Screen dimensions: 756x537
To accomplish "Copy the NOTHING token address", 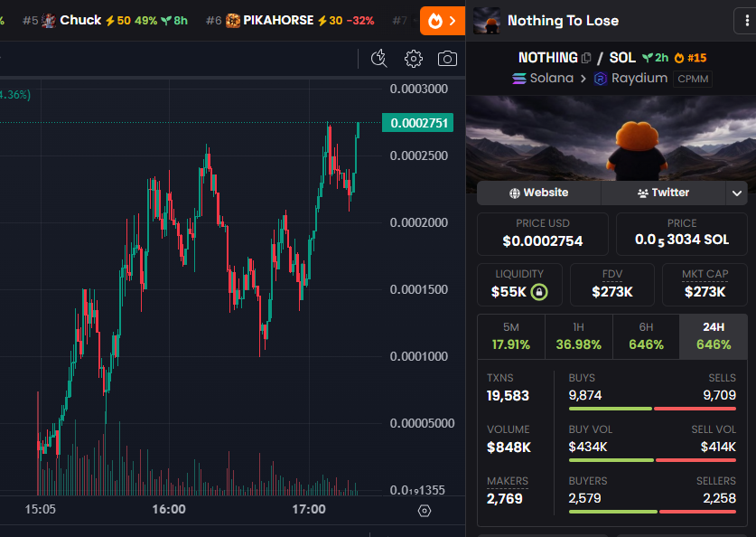I will (x=586, y=58).
